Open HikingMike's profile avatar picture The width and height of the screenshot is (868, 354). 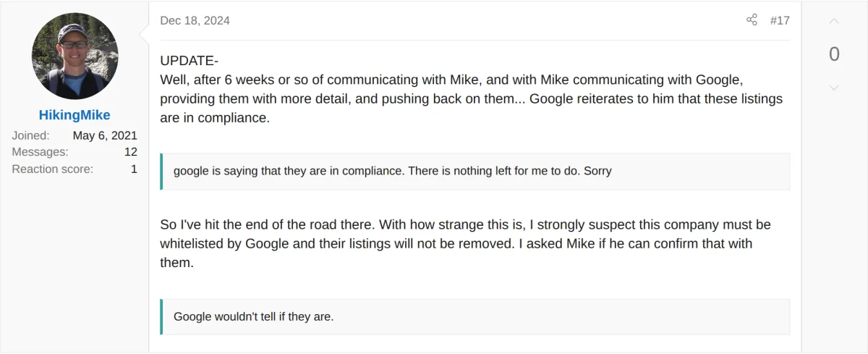click(75, 56)
